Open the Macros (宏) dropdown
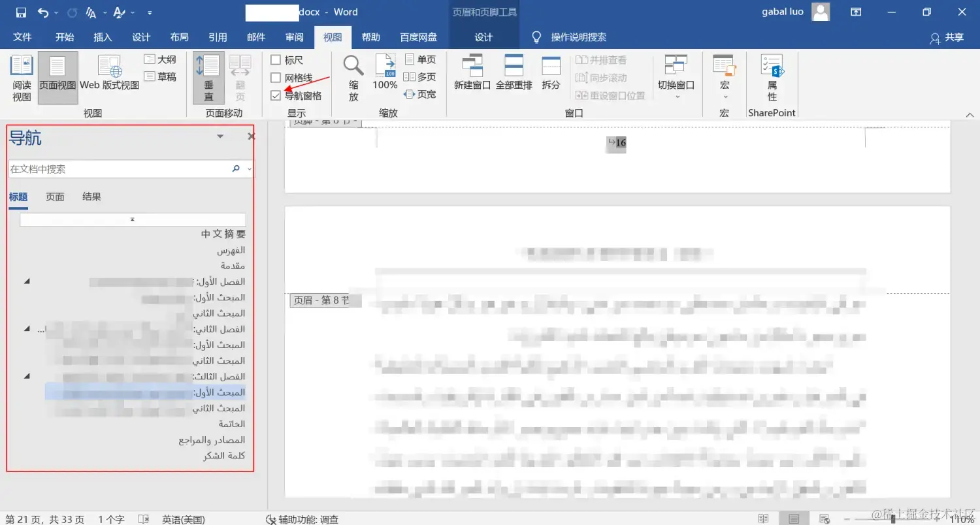The image size is (980, 525). [724, 77]
